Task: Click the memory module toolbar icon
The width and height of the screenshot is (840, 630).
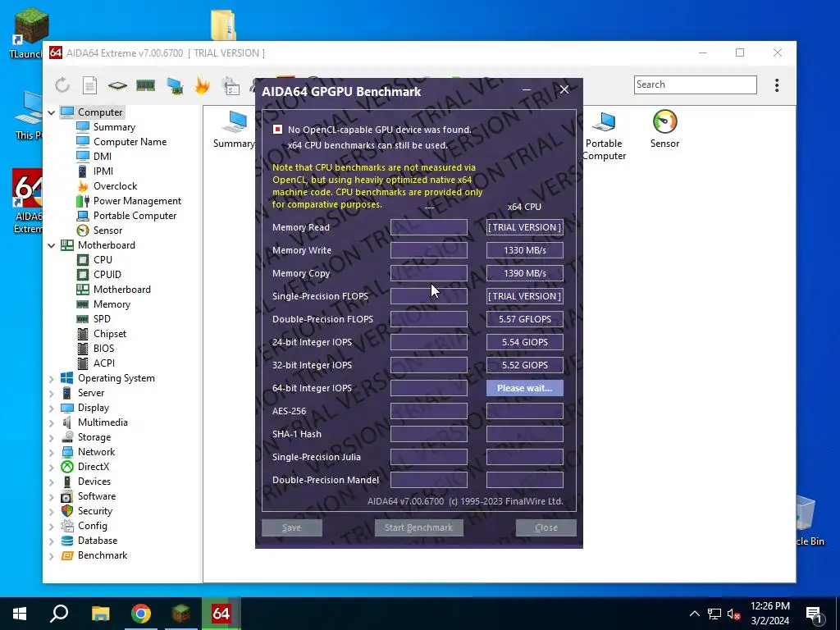Action: 146,85
